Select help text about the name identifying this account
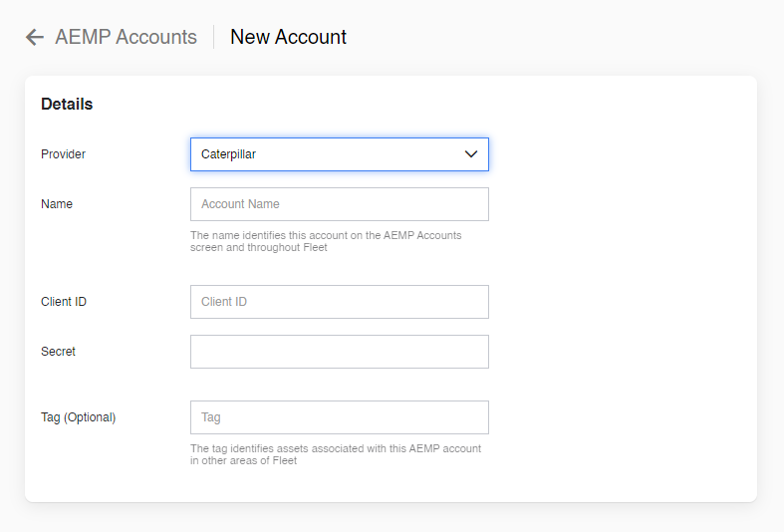This screenshot has width=784, height=532. click(x=326, y=241)
